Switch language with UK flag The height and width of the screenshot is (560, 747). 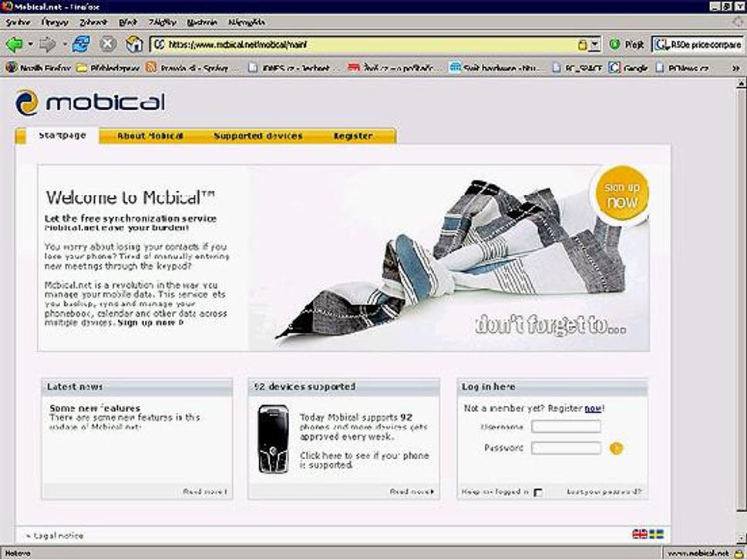[x=639, y=535]
